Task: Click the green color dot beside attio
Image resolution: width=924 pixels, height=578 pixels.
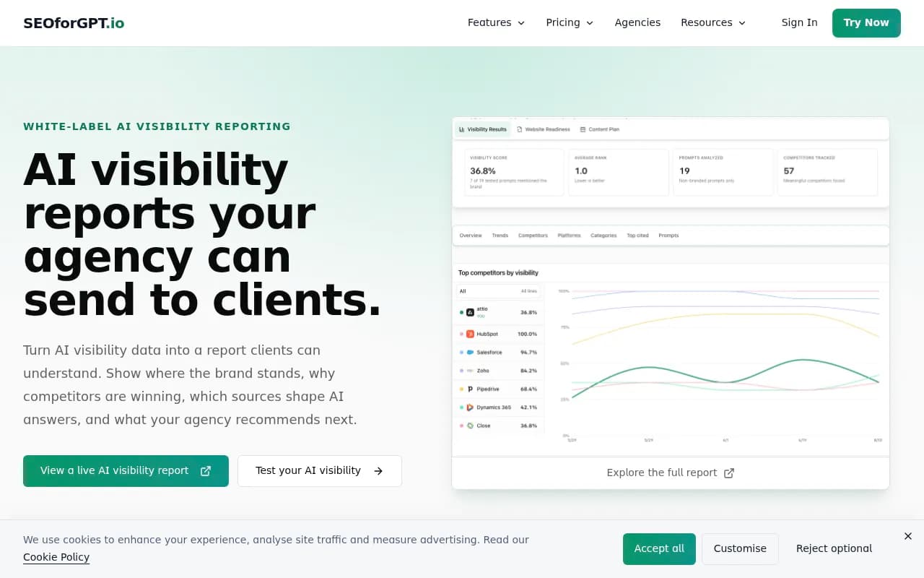Action: point(461,313)
